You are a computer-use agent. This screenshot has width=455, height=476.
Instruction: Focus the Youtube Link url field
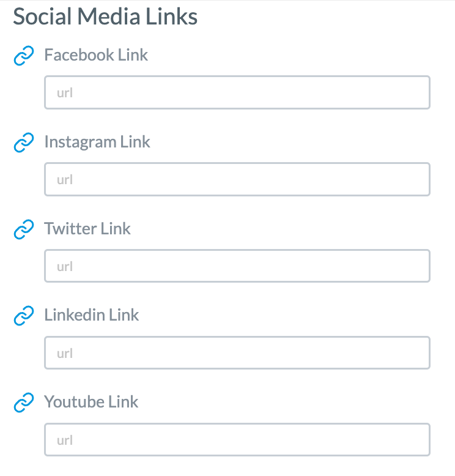pyautogui.click(x=237, y=439)
